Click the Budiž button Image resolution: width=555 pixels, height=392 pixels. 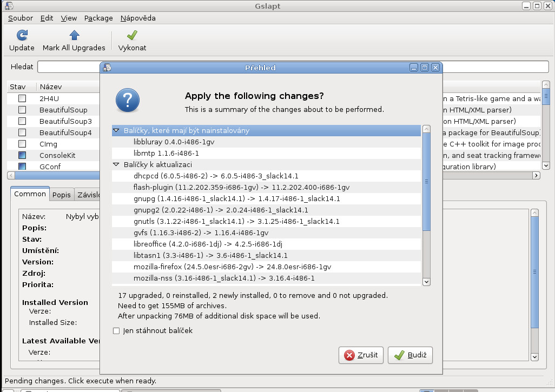[x=410, y=355]
